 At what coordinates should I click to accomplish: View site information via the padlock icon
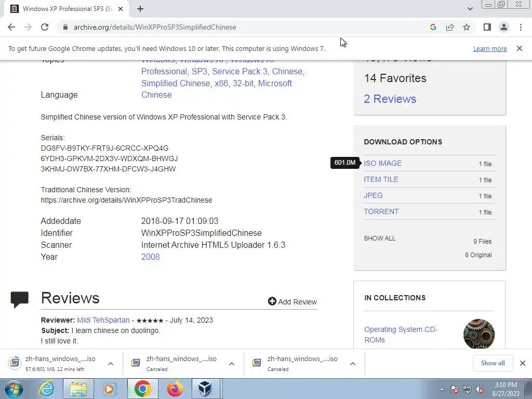(x=65, y=27)
